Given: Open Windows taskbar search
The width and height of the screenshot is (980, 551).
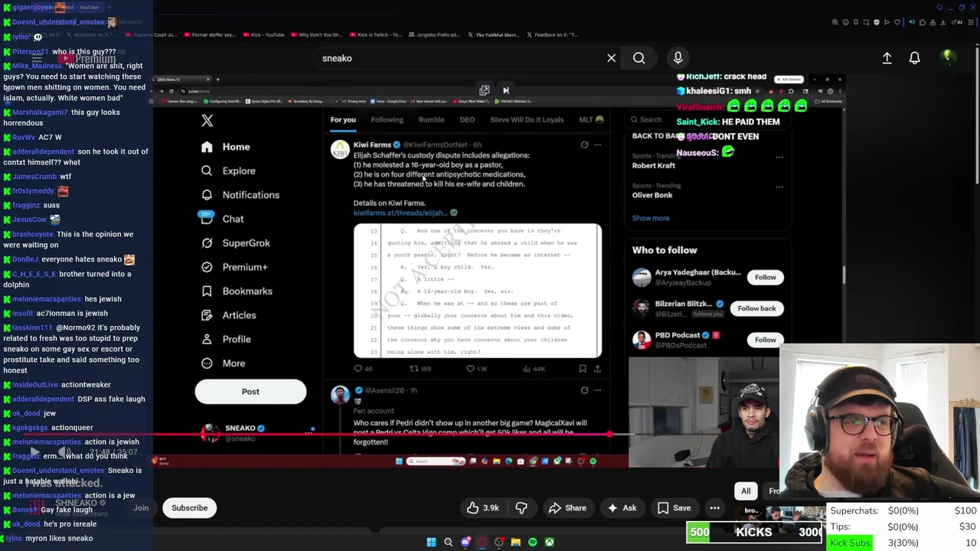Looking at the screenshot, I should point(449,542).
